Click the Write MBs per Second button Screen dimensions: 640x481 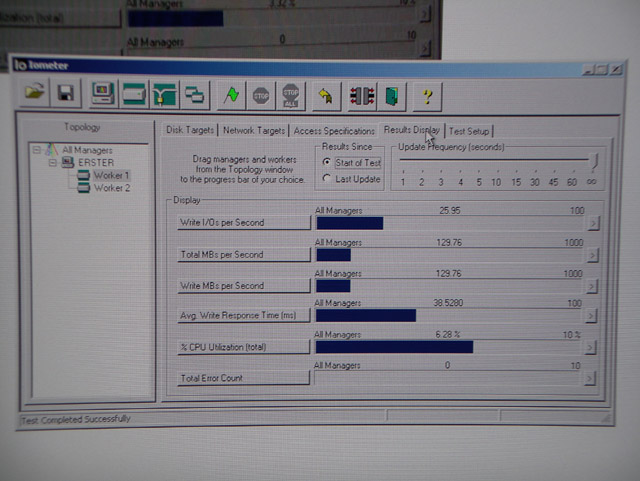click(x=244, y=286)
